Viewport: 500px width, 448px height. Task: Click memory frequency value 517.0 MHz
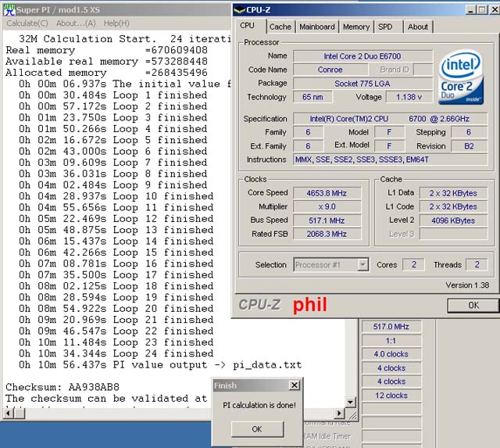coord(391,327)
